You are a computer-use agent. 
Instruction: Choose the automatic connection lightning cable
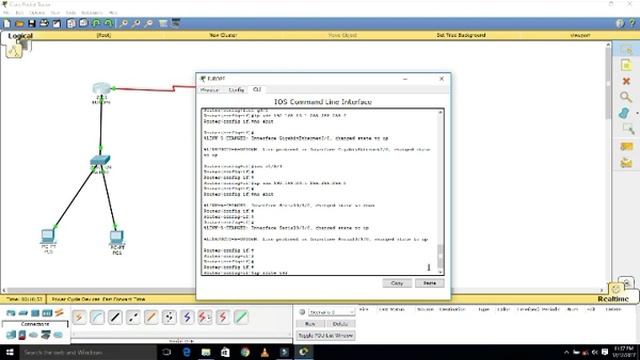[79, 317]
